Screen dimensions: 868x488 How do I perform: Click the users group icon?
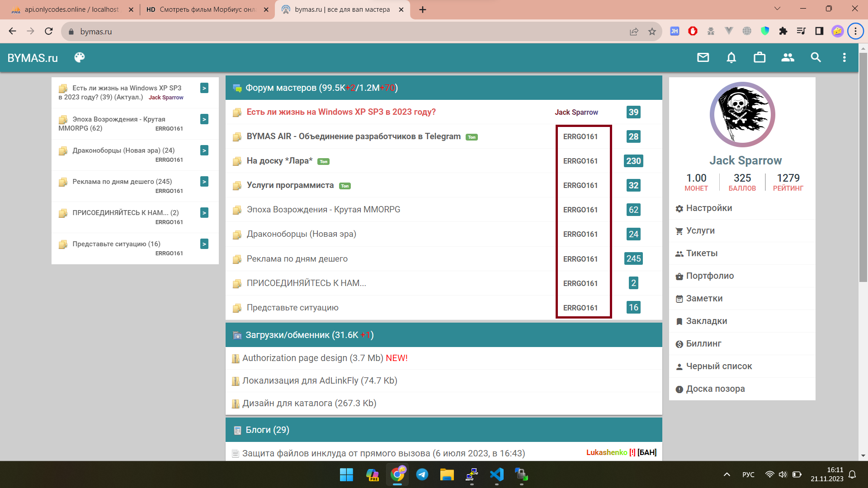(x=788, y=57)
